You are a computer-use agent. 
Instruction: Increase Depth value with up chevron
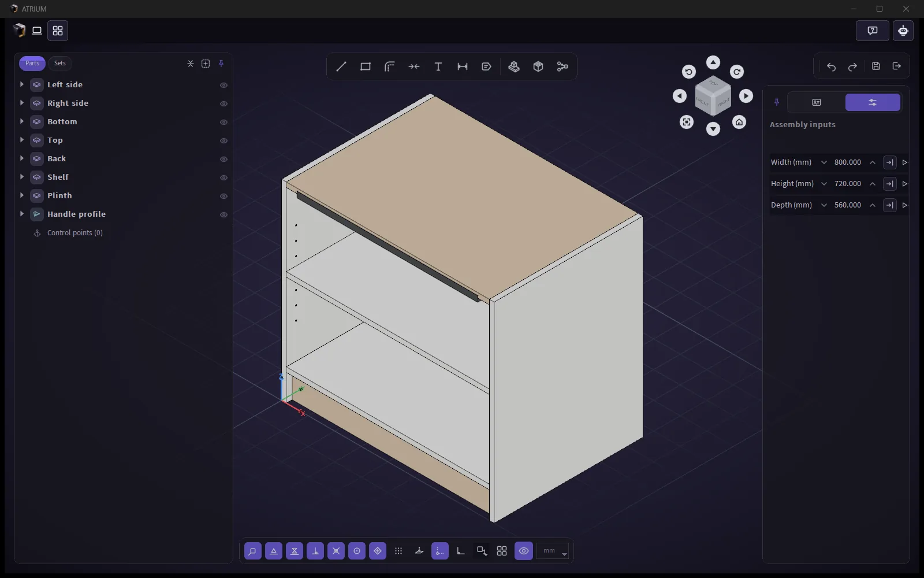coord(873,205)
